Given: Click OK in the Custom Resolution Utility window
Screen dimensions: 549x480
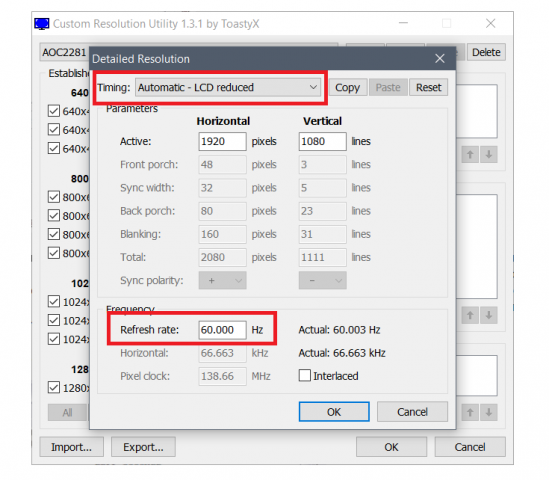Looking at the screenshot, I should pyautogui.click(x=391, y=447).
